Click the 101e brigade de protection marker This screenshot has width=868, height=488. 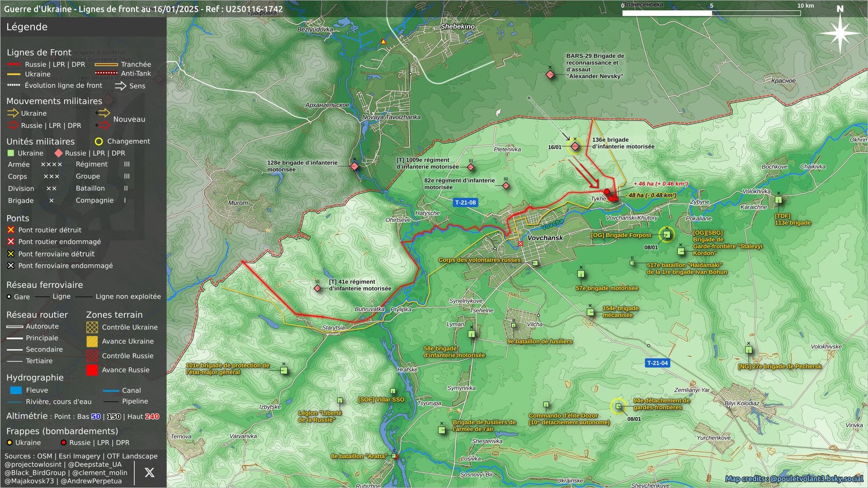[284, 371]
